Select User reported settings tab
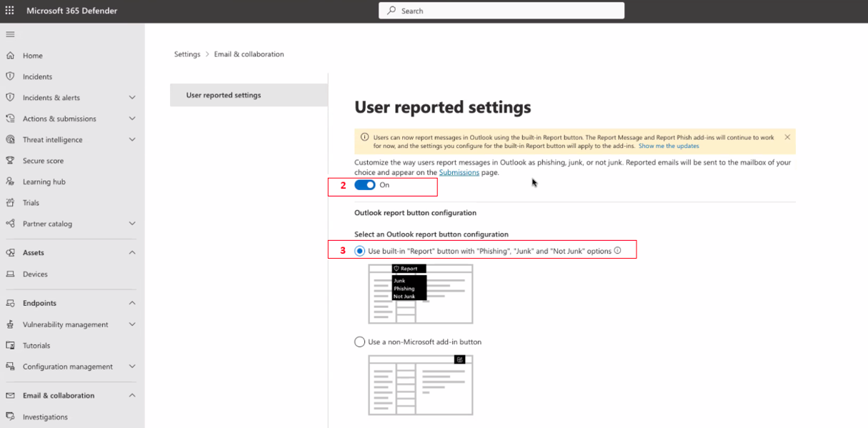868x428 pixels. tap(249, 95)
